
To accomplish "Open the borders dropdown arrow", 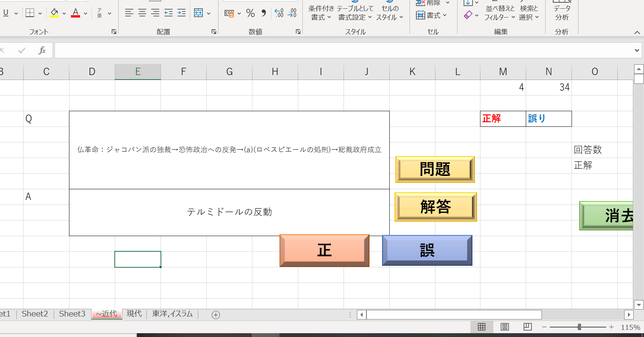I will click(x=40, y=13).
